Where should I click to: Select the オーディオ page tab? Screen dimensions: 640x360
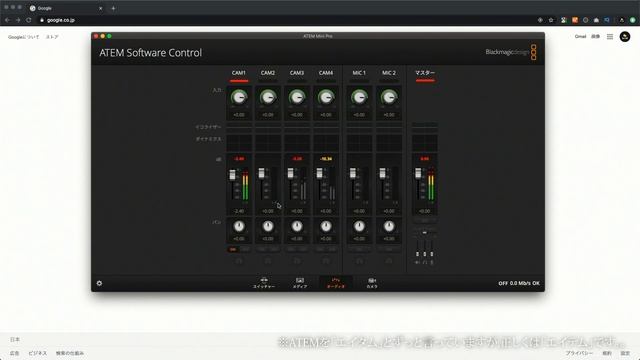(336, 282)
